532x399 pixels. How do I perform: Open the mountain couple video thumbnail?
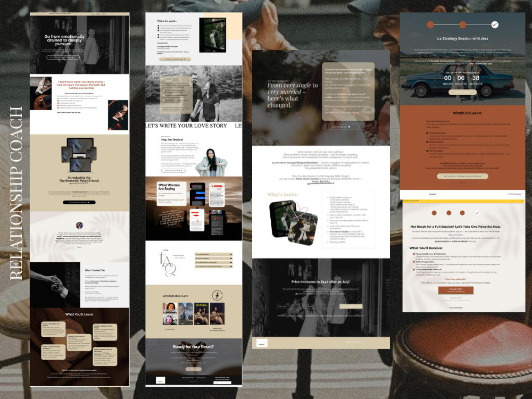(186, 314)
